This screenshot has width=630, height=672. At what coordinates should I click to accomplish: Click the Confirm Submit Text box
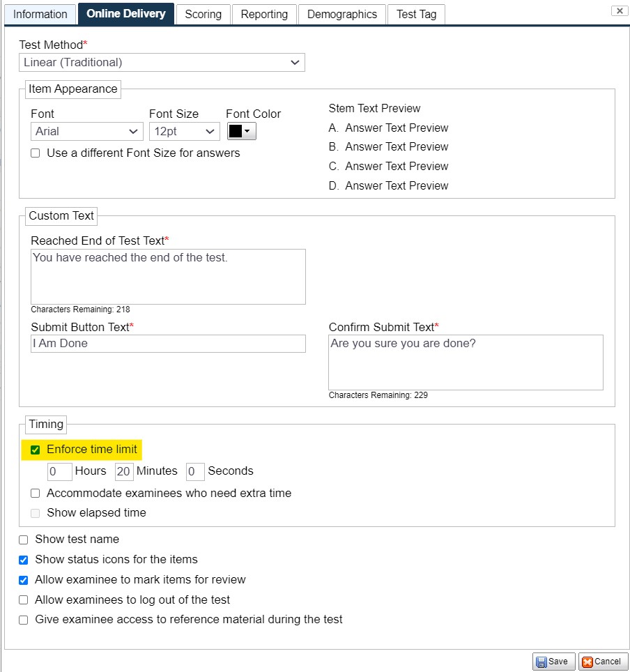click(x=466, y=362)
